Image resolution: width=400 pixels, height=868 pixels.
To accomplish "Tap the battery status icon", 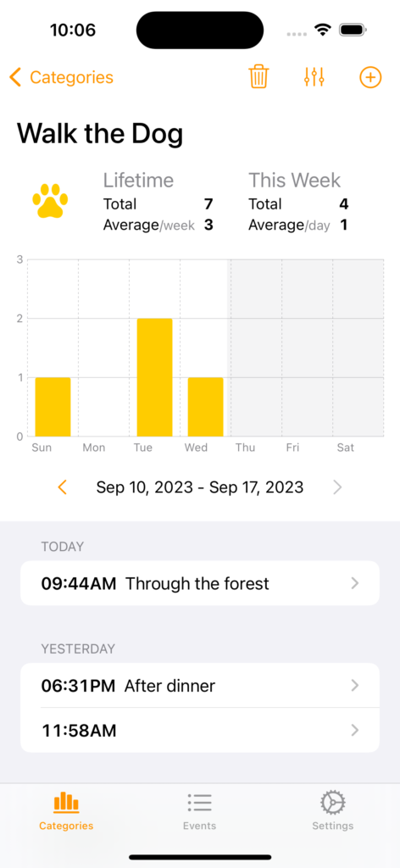I will pyautogui.click(x=353, y=30).
